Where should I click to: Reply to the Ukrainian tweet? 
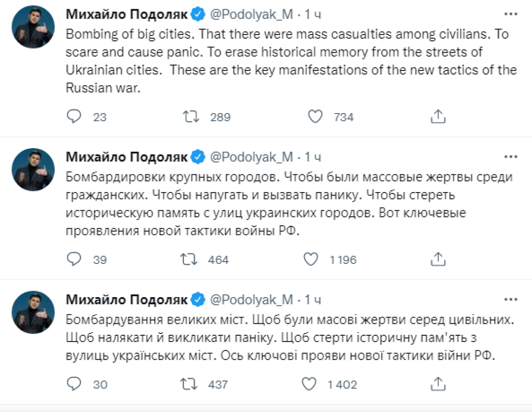[x=74, y=384]
